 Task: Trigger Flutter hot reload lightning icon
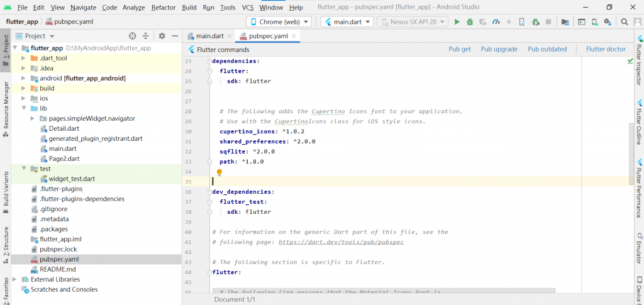(509, 22)
